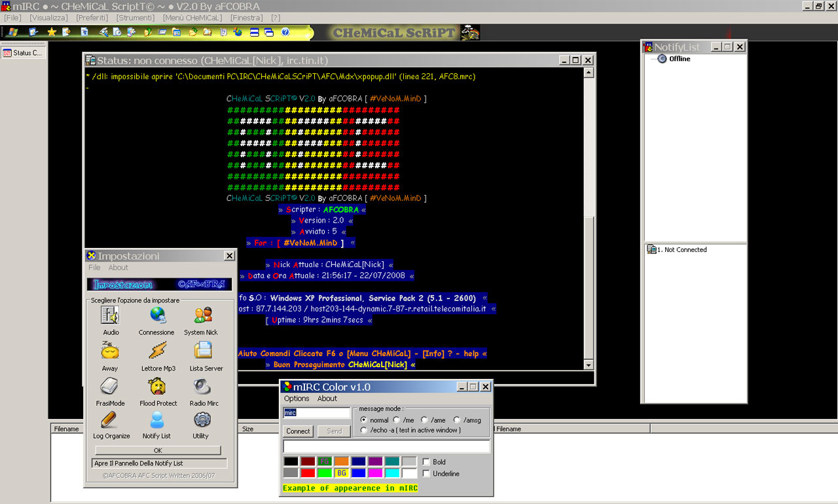Launch Radio Mirc icon
This screenshot has width=838, height=504.
coord(202,387)
